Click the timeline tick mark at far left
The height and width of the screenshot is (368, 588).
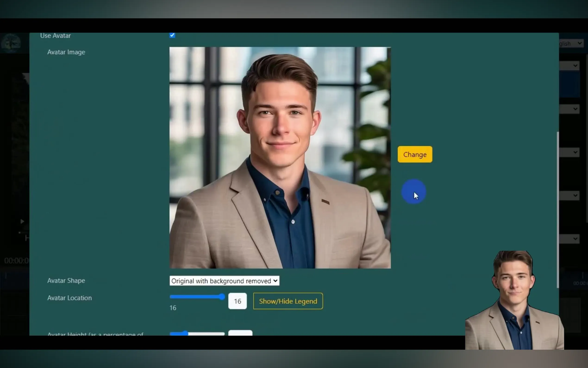click(6, 276)
